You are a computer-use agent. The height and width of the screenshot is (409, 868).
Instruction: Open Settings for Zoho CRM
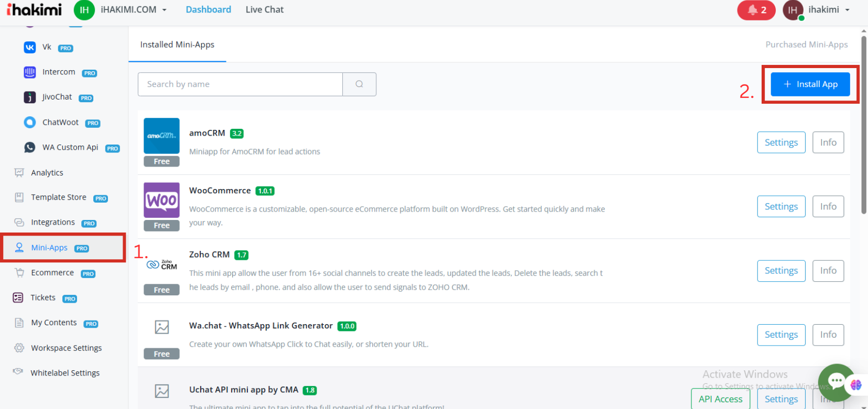[x=781, y=271]
